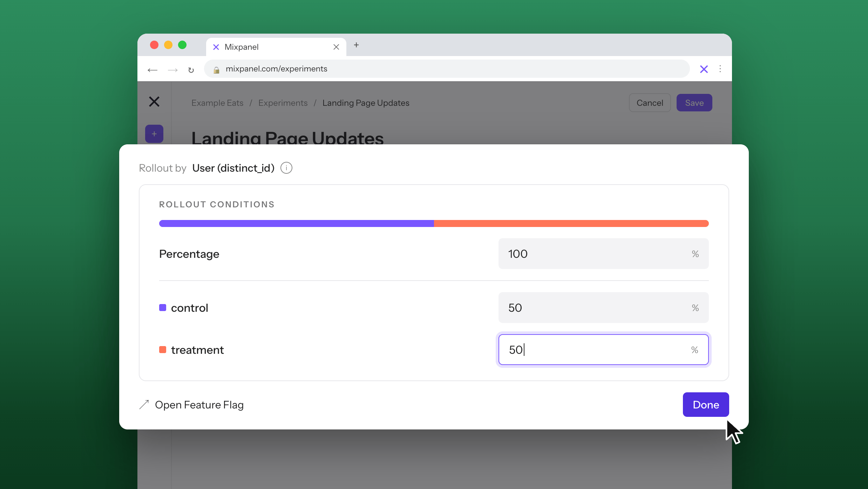The width and height of the screenshot is (868, 489).
Task: Click the X close icon in sidebar
Action: [x=154, y=102]
